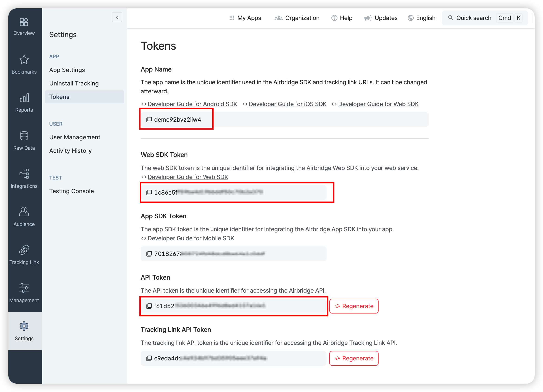Screen dimensions: 543x392
Task: Open Management sliders icon
Action: 24,288
